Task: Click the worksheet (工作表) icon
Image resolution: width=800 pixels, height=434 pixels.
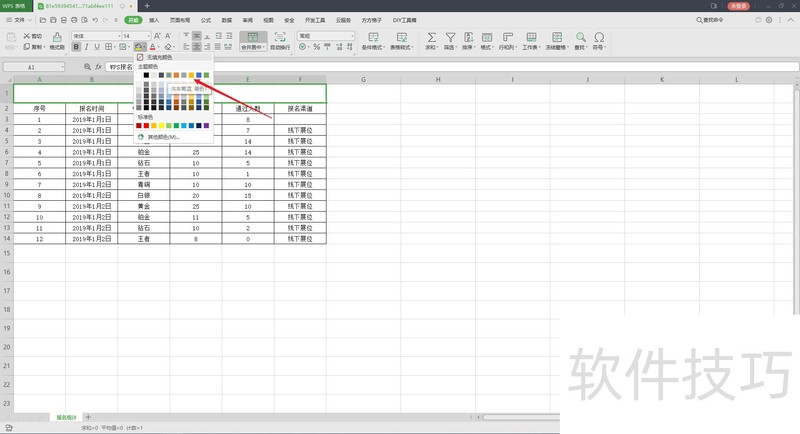Action: pos(531,37)
